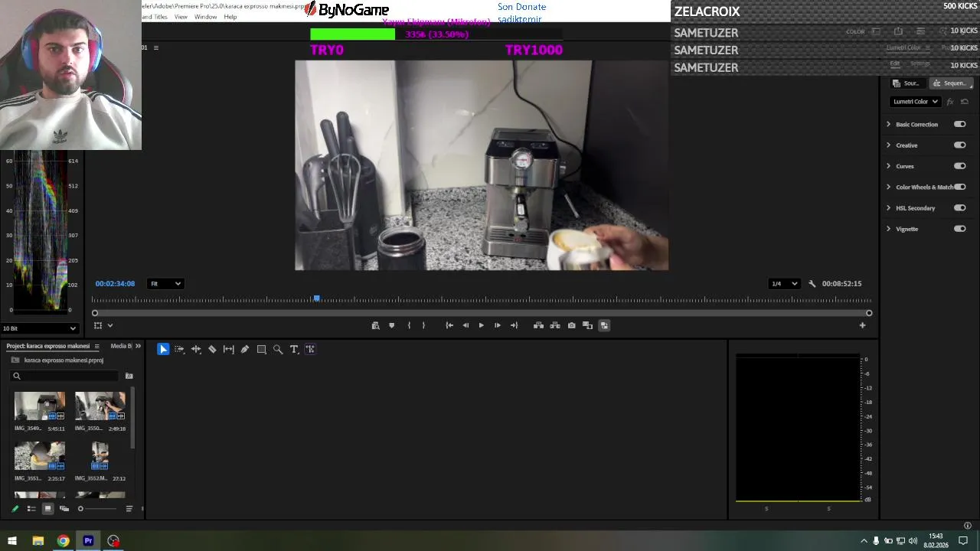The image size is (980, 551).
Task: Select the Pen tool
Action: pyautogui.click(x=245, y=349)
